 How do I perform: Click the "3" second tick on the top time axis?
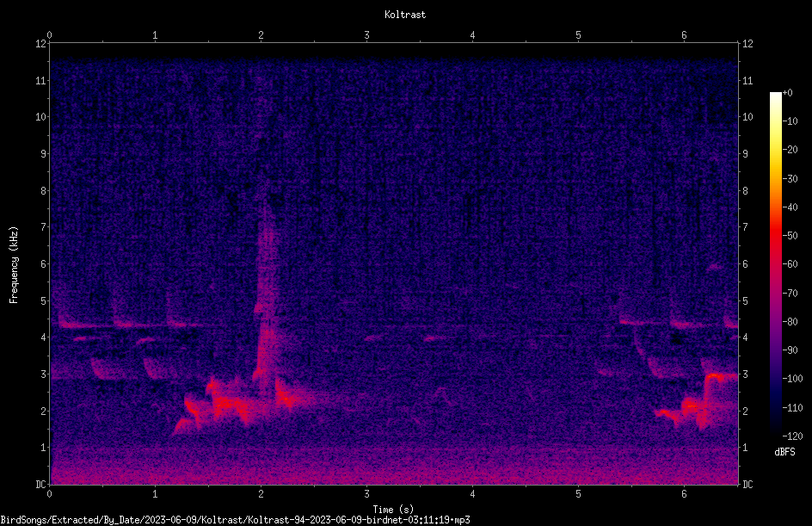coord(366,35)
